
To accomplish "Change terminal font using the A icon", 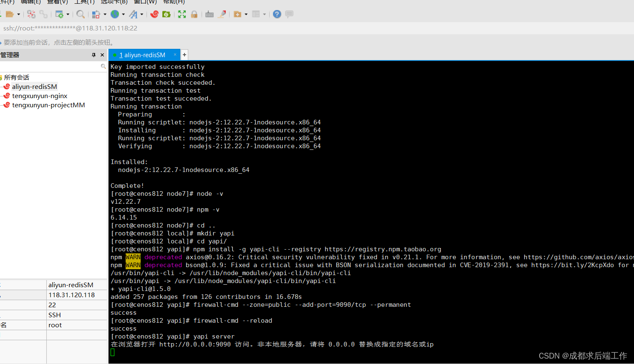I will point(134,14).
